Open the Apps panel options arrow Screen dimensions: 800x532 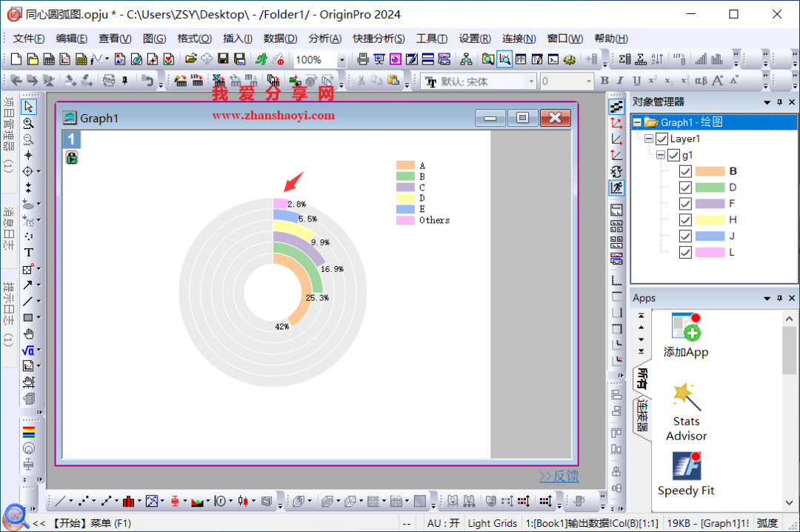(x=767, y=298)
